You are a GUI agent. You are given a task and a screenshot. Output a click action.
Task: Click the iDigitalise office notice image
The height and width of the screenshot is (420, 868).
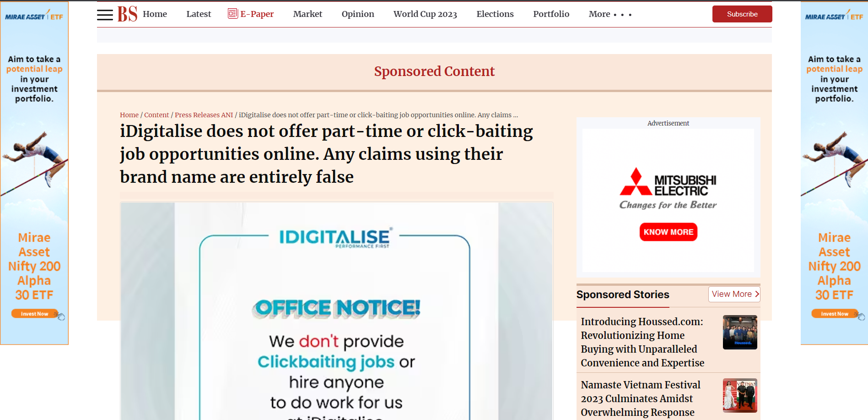pyautogui.click(x=337, y=311)
